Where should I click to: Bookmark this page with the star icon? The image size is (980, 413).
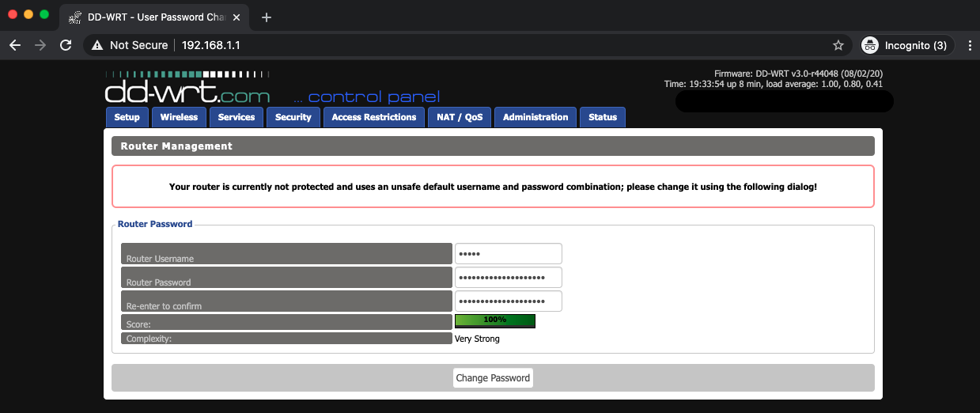click(838, 45)
